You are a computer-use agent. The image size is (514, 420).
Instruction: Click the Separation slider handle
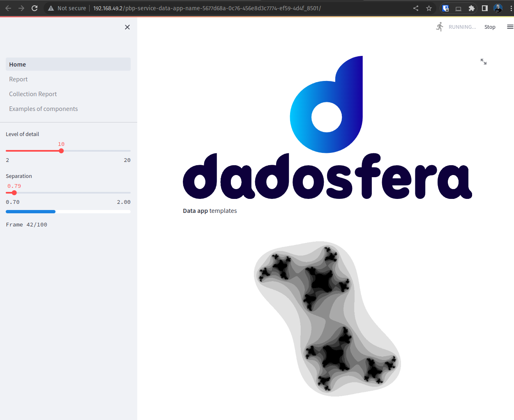pos(14,193)
